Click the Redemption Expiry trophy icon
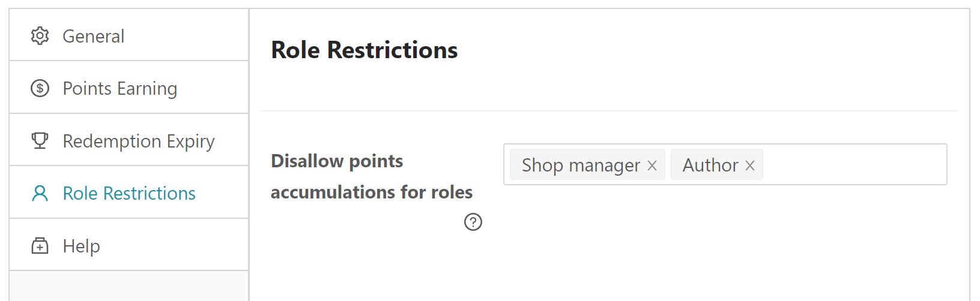Viewport: 980px width, 301px height. 40,141
